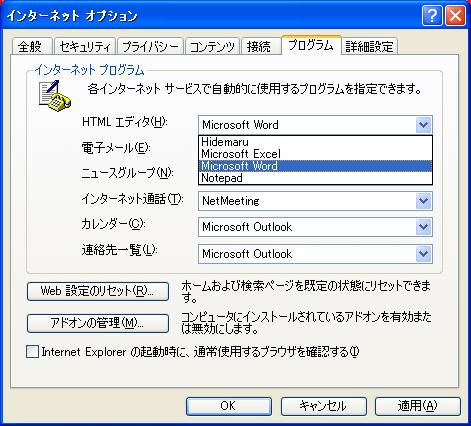Choose Notepad from the dropdown list
Screen dimensions: 471x426
315,178
